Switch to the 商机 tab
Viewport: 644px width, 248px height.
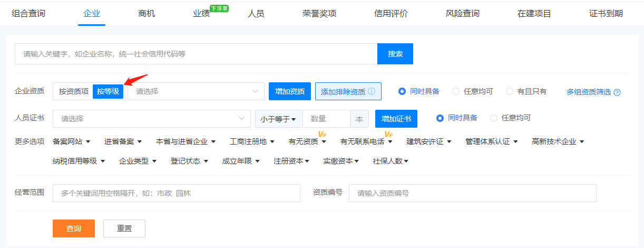tap(146, 14)
